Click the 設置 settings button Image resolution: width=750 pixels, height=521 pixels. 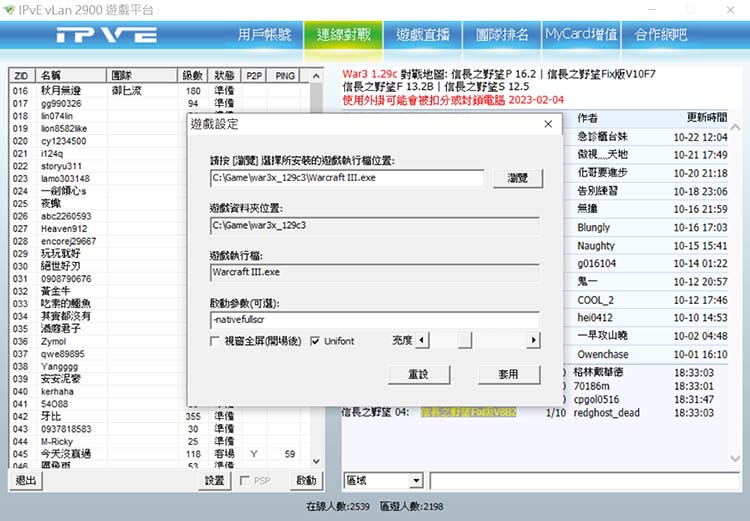coord(214,480)
